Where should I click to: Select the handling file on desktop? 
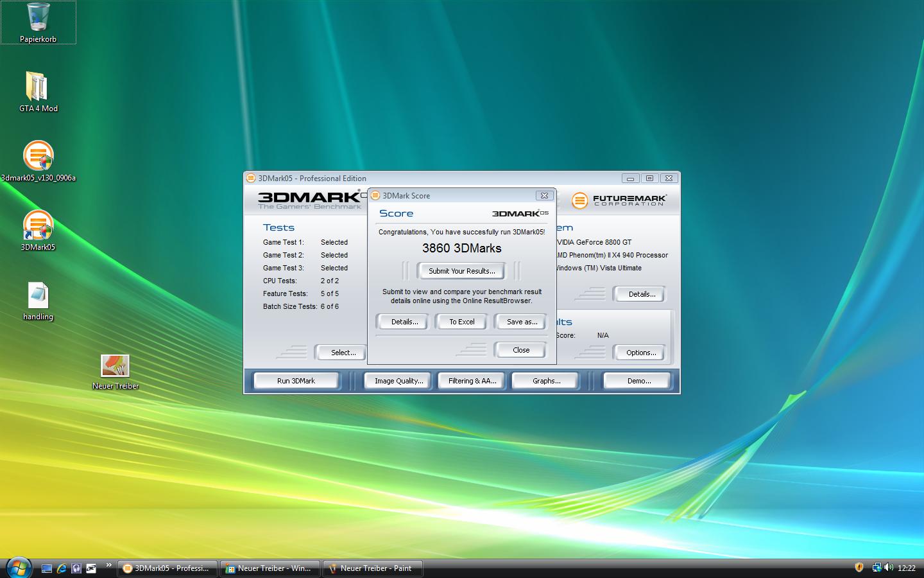click(x=38, y=301)
